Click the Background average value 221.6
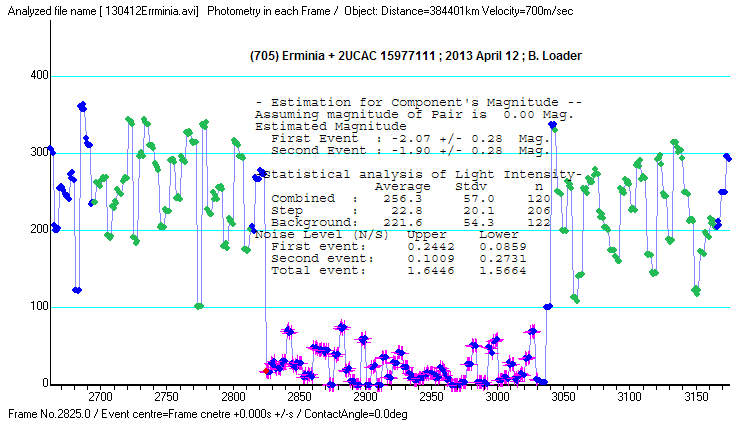This screenshot has width=740, height=425. pos(403,222)
